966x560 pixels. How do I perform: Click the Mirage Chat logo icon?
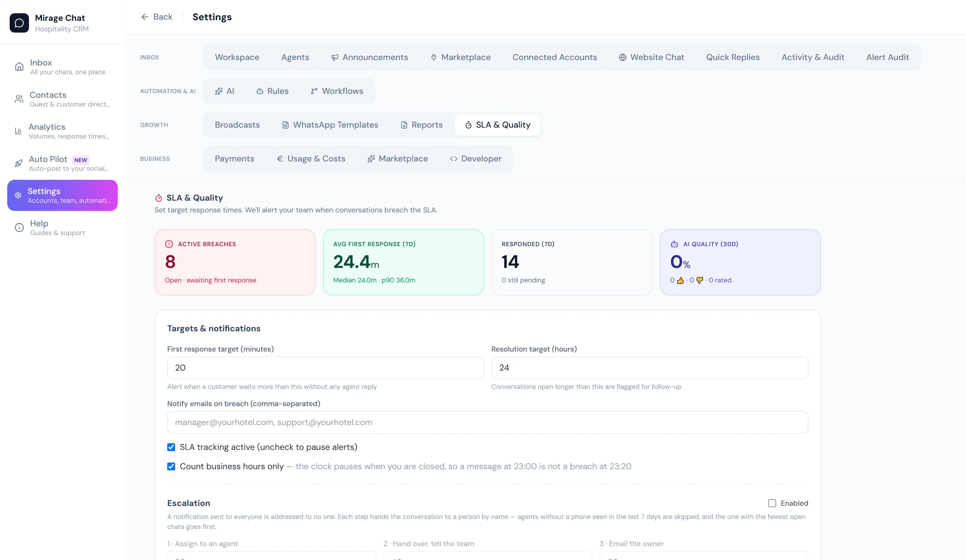(x=19, y=23)
